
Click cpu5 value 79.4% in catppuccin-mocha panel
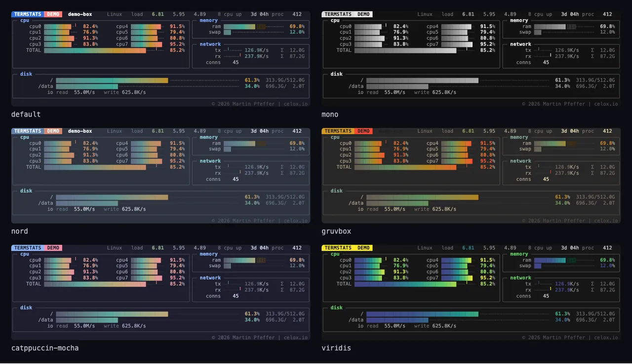pos(177,266)
